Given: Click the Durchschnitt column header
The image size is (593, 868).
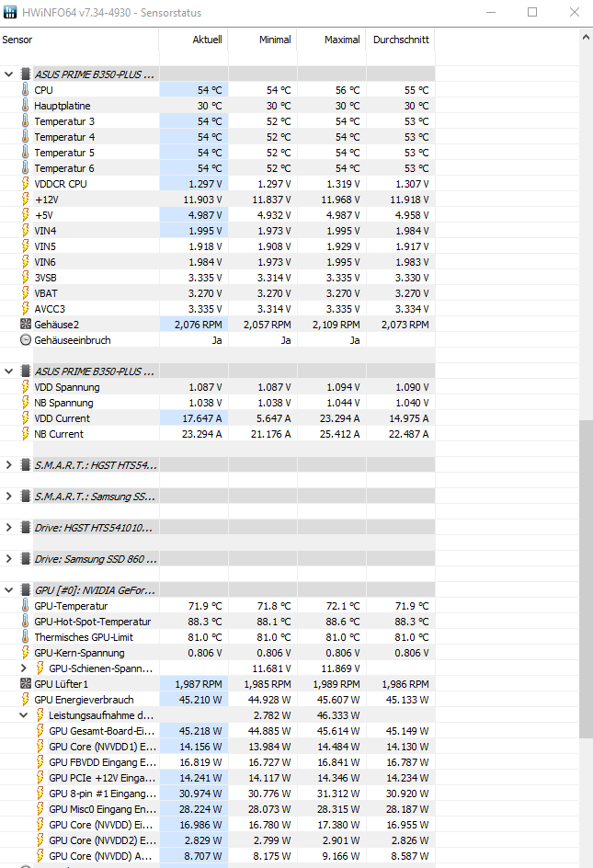Looking at the screenshot, I should 400,40.
